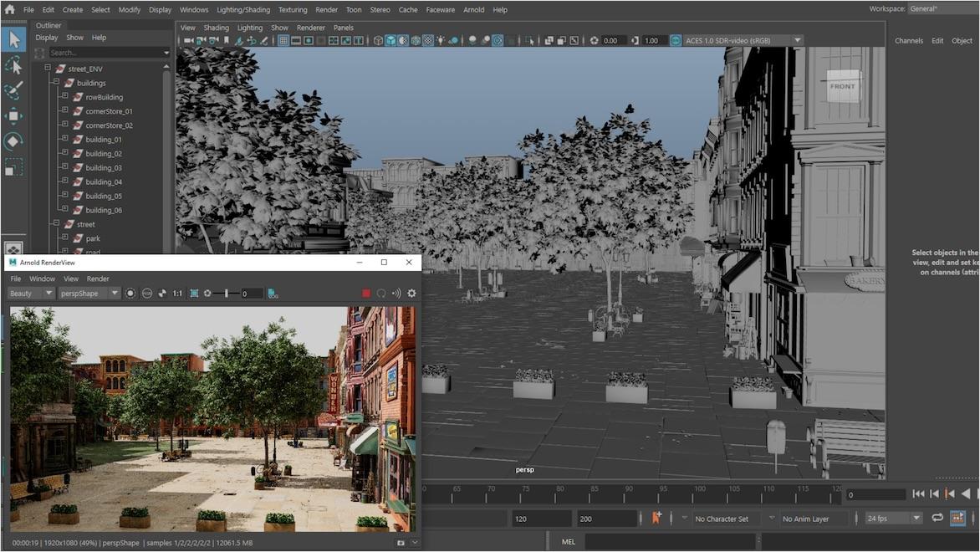This screenshot has height=552, width=980.
Task: Open the Arnold menu in the menu bar
Action: (473, 9)
